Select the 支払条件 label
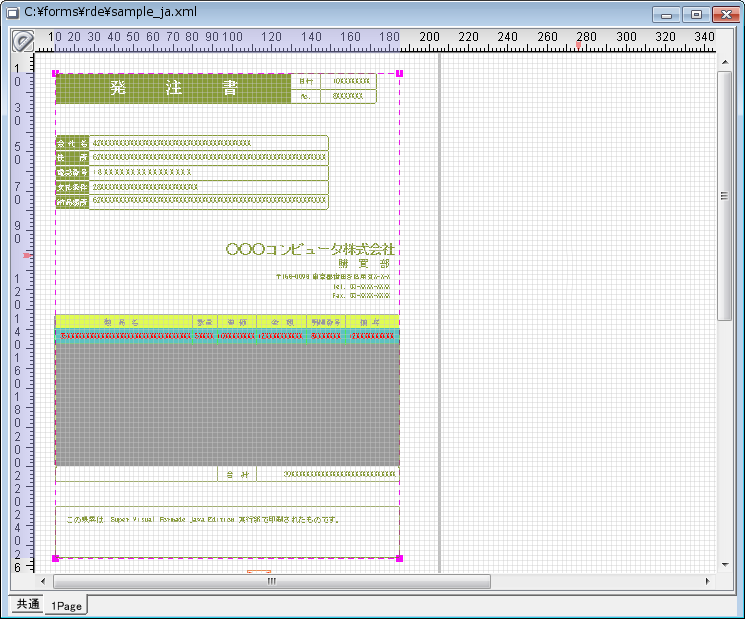745x619 pixels. point(72,187)
